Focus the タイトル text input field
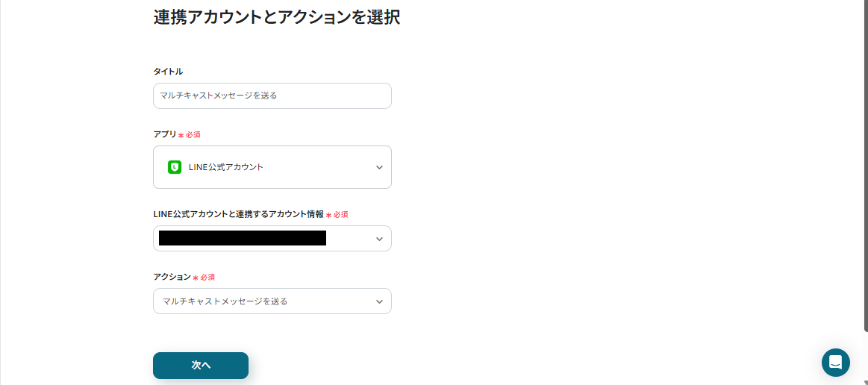The width and height of the screenshot is (868, 385). (x=272, y=96)
